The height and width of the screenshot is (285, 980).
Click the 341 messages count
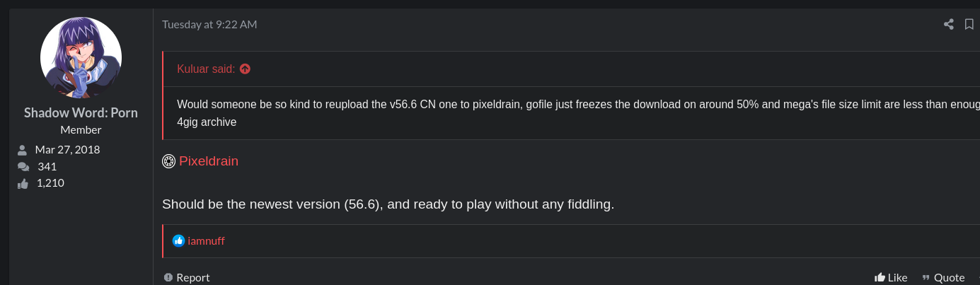click(x=47, y=167)
